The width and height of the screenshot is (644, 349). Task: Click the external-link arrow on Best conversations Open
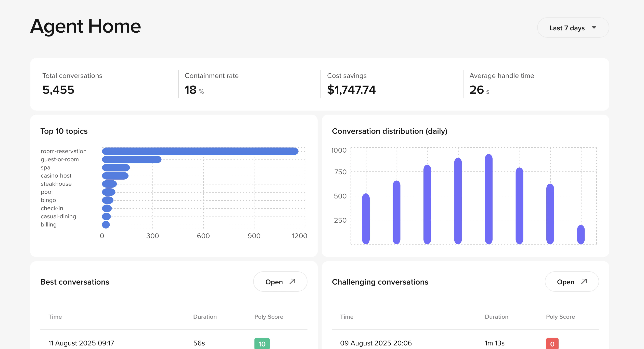click(x=292, y=281)
